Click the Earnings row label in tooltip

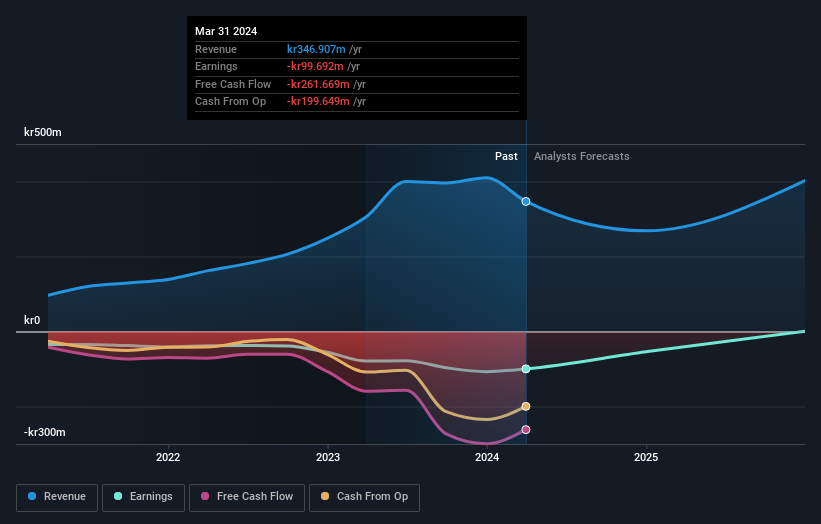click(x=216, y=66)
